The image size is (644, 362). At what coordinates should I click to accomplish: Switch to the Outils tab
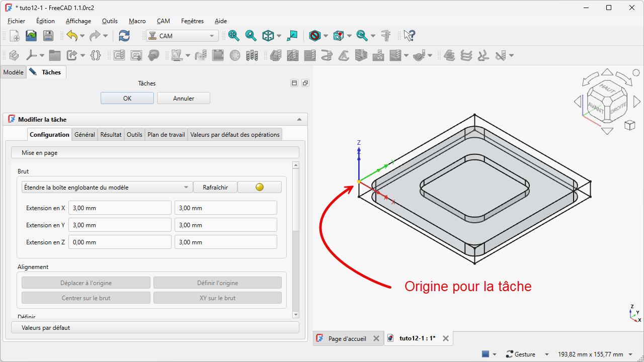pos(134,134)
